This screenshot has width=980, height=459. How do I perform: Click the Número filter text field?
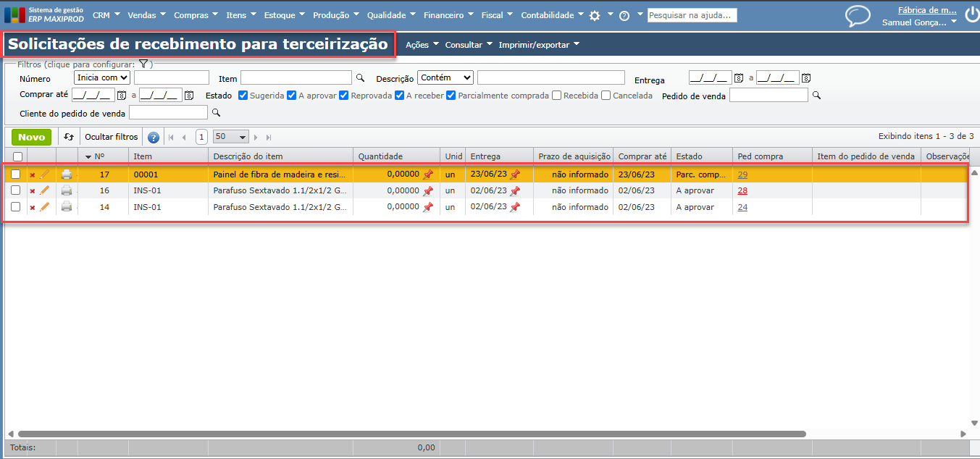click(x=172, y=77)
